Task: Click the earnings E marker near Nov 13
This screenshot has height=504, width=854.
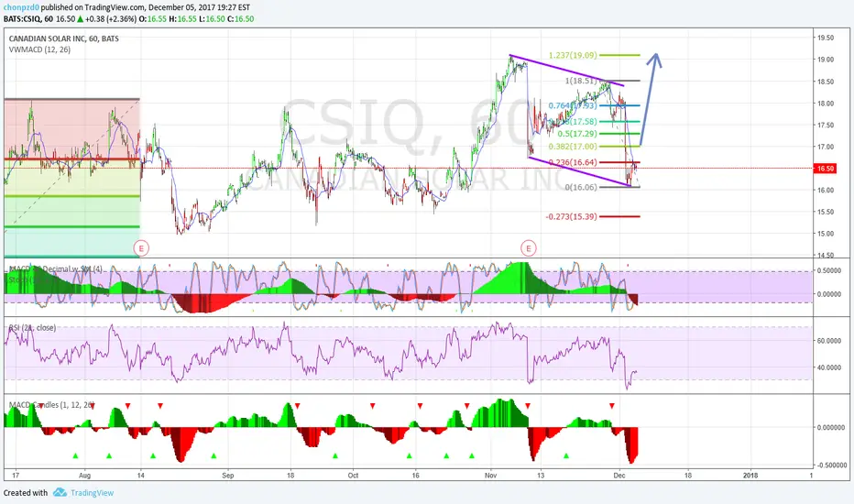Action: (x=529, y=248)
